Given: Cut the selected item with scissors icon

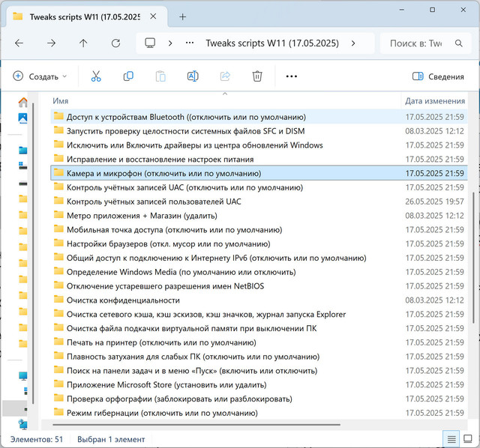Looking at the screenshot, I should (96, 76).
